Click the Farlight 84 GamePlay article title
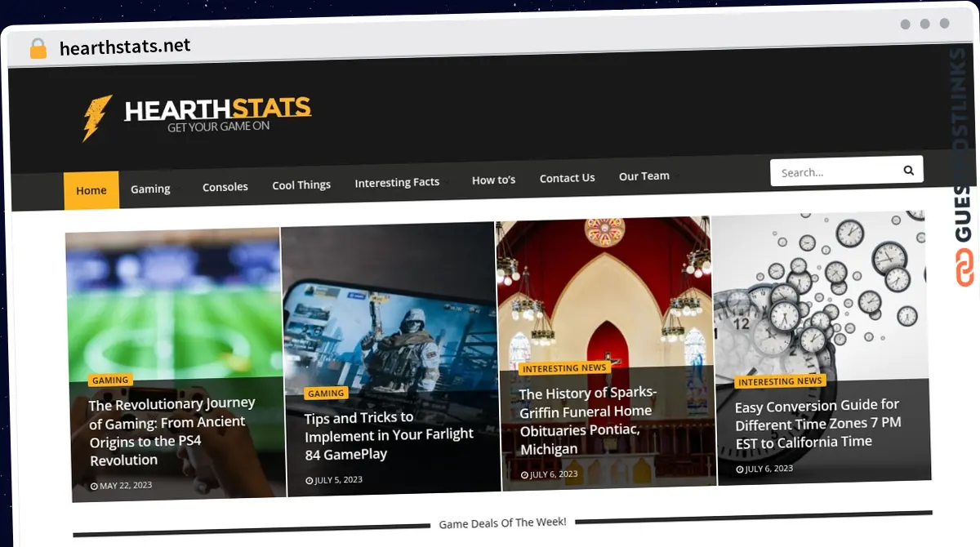 point(390,435)
